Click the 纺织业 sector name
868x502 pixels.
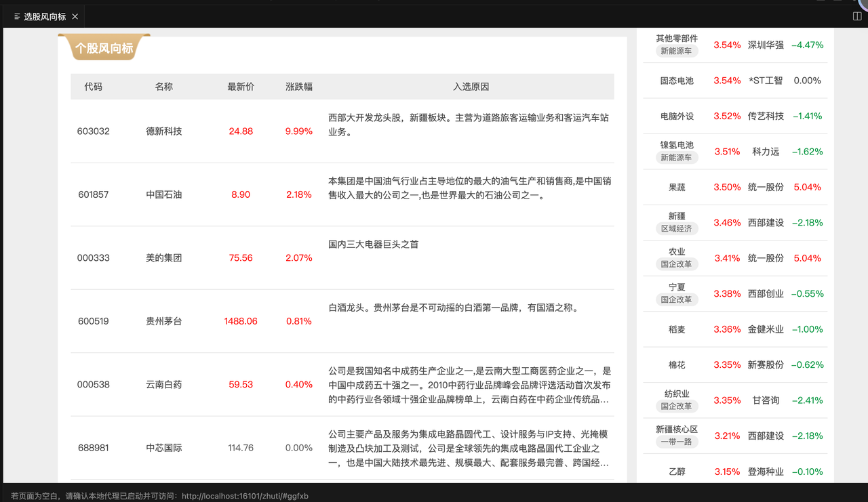[x=677, y=394]
